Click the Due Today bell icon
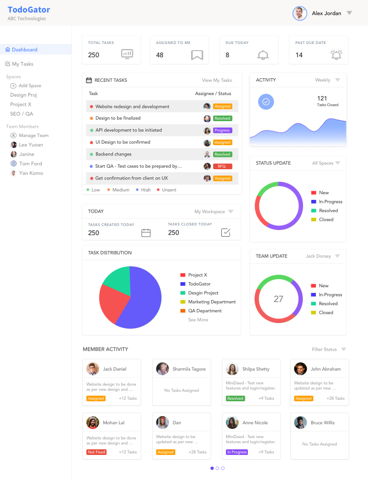This screenshot has width=368, height=480. pos(263,55)
